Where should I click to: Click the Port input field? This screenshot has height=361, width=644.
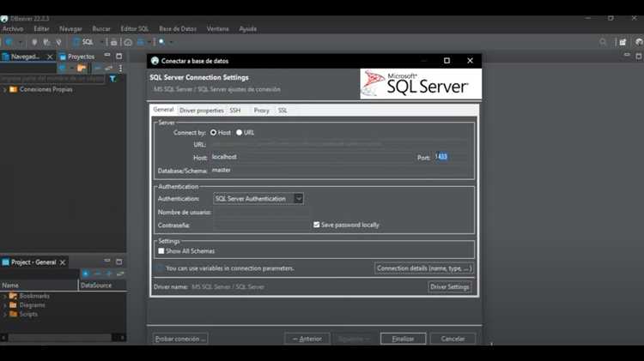pyautogui.click(x=450, y=157)
